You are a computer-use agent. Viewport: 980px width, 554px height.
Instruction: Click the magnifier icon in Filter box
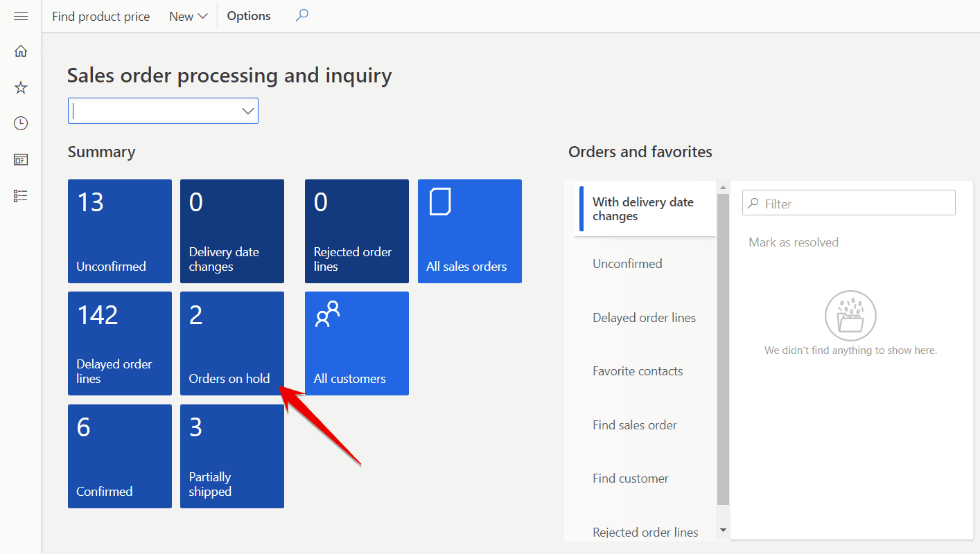pyautogui.click(x=754, y=204)
